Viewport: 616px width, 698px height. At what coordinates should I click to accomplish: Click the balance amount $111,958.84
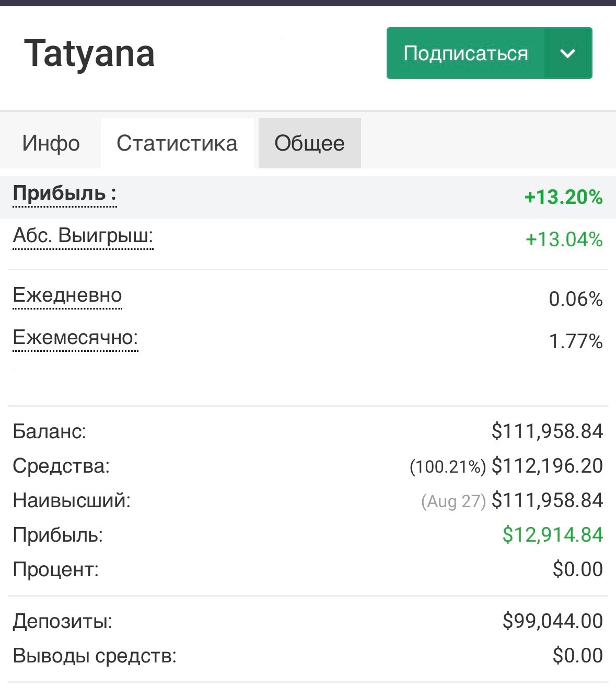547,431
